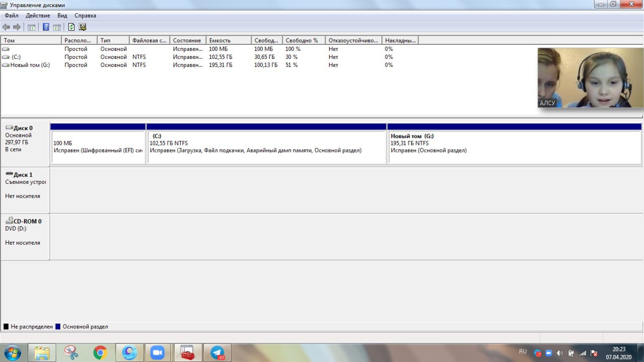This screenshot has height=362, width=644.
Task: Open Zoom from the taskbar
Action: click(x=158, y=353)
